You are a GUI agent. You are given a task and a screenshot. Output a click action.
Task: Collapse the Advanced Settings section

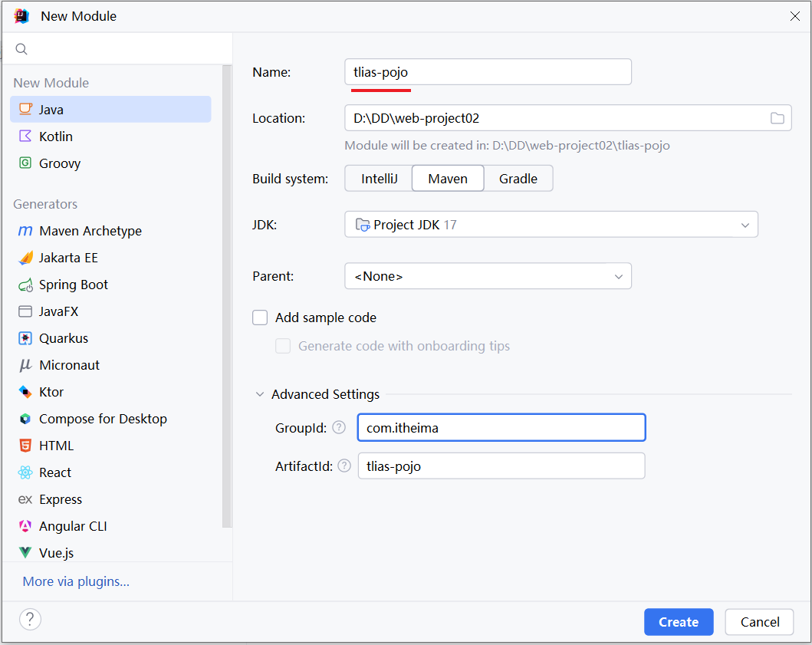click(x=259, y=394)
